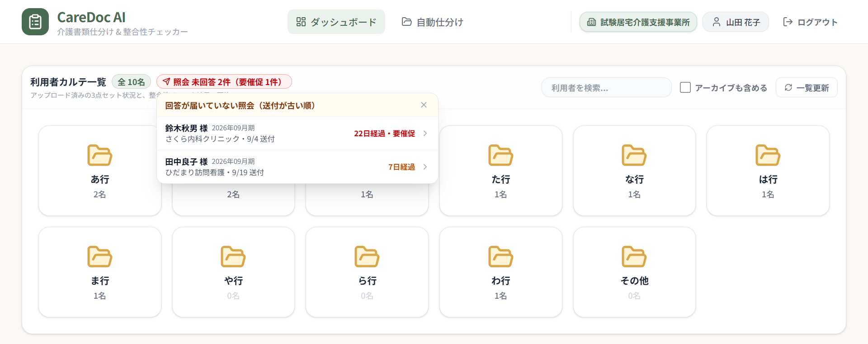Open the は行 folder icon
This screenshot has width=868, height=344.
[x=768, y=155]
